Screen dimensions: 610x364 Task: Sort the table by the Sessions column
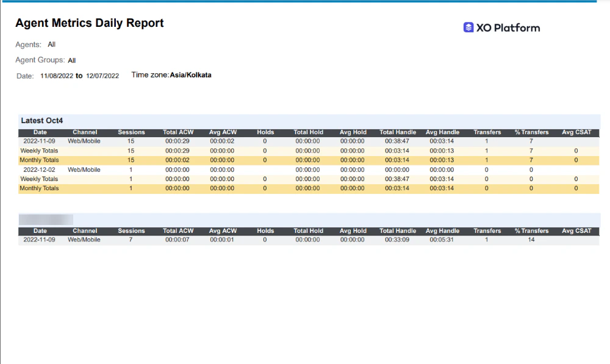[x=131, y=132]
